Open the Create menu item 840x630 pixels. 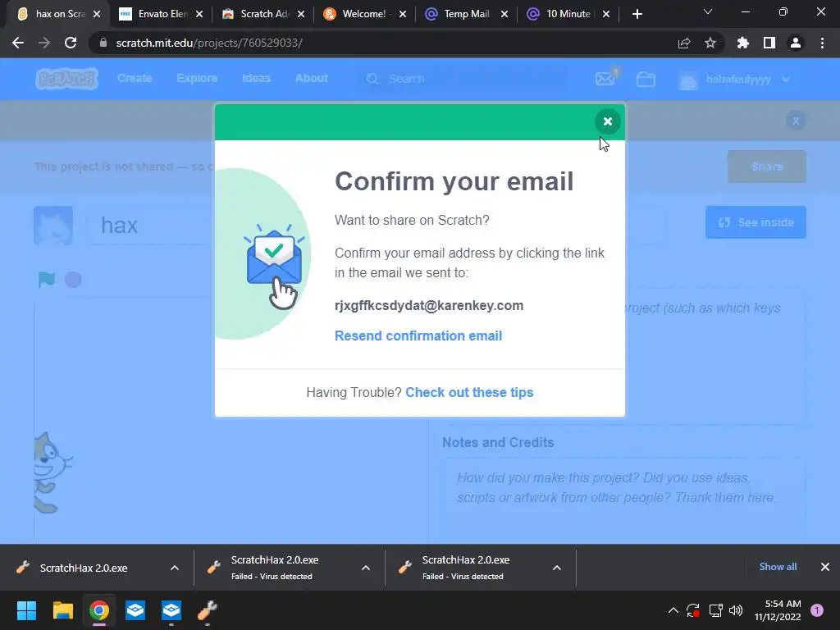[x=135, y=78]
